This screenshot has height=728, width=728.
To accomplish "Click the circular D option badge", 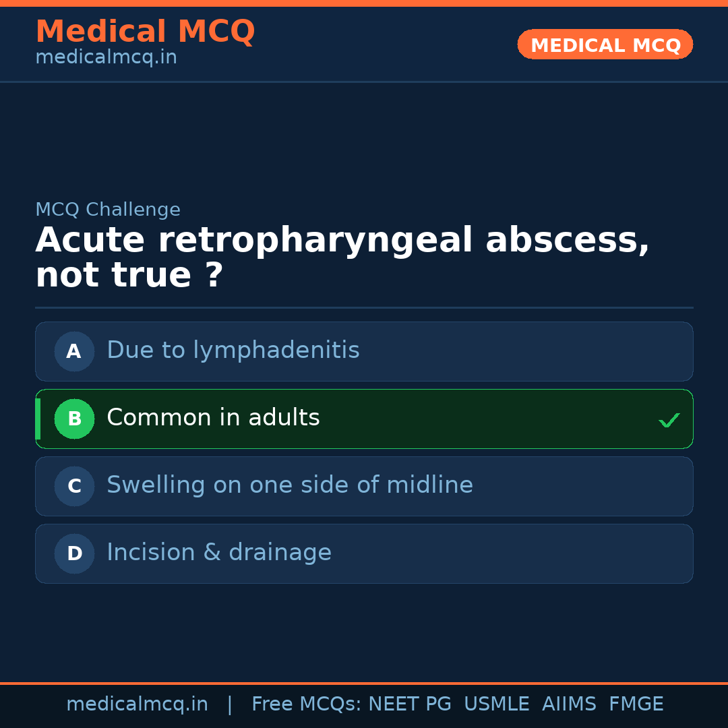I will click(x=74, y=553).
